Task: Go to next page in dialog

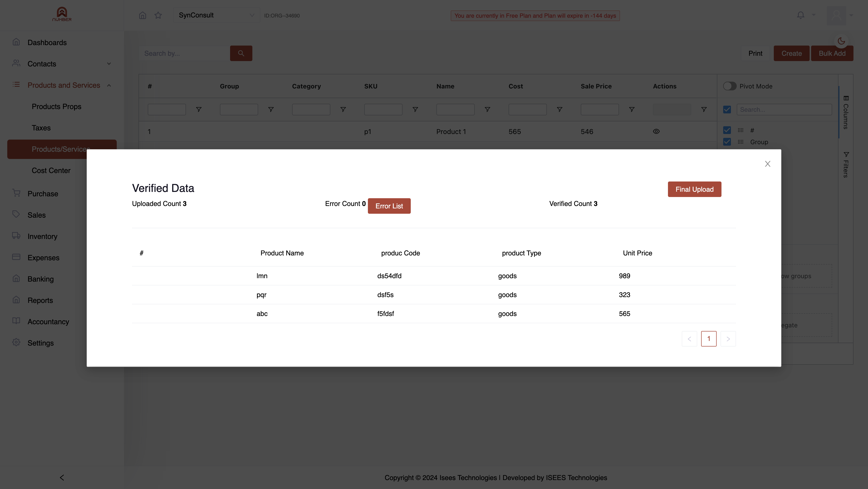Action: [728, 339]
